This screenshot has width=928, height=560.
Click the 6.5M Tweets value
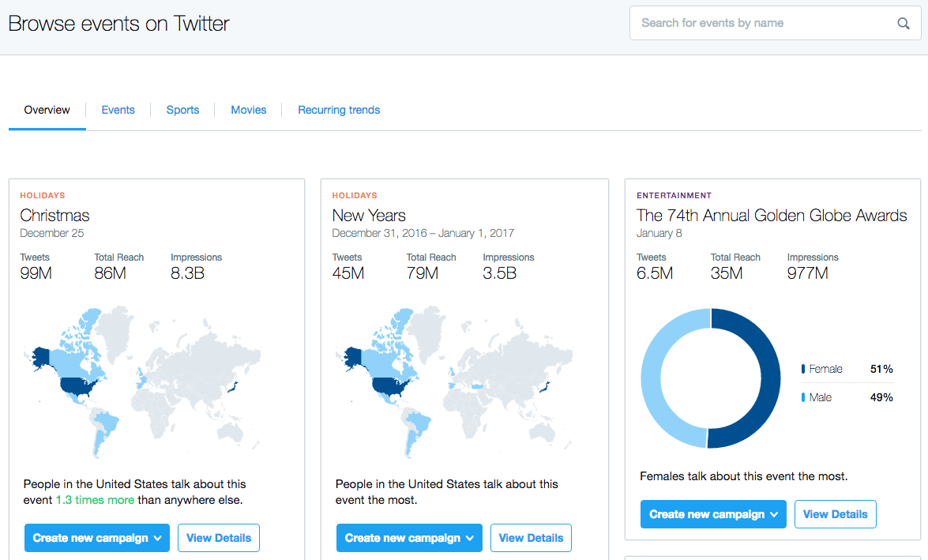655,273
